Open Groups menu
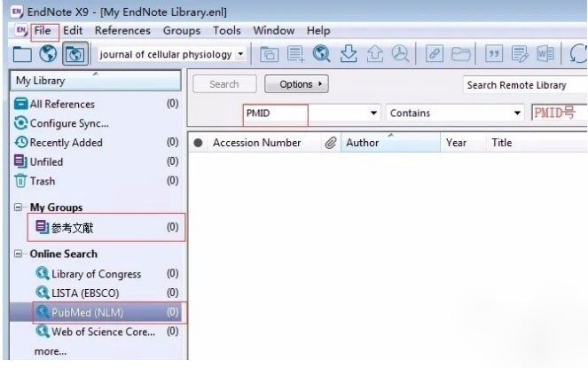 182,30
